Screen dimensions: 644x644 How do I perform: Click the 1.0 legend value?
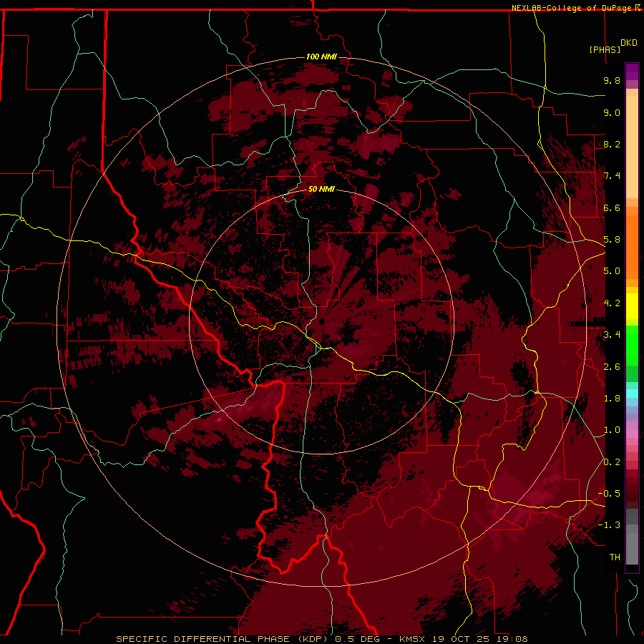coord(612,430)
